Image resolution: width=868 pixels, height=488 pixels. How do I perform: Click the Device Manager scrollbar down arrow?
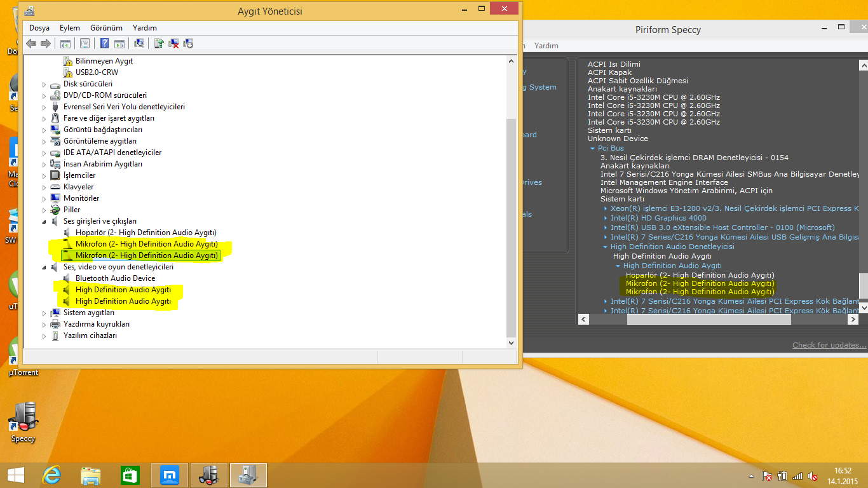pyautogui.click(x=511, y=342)
